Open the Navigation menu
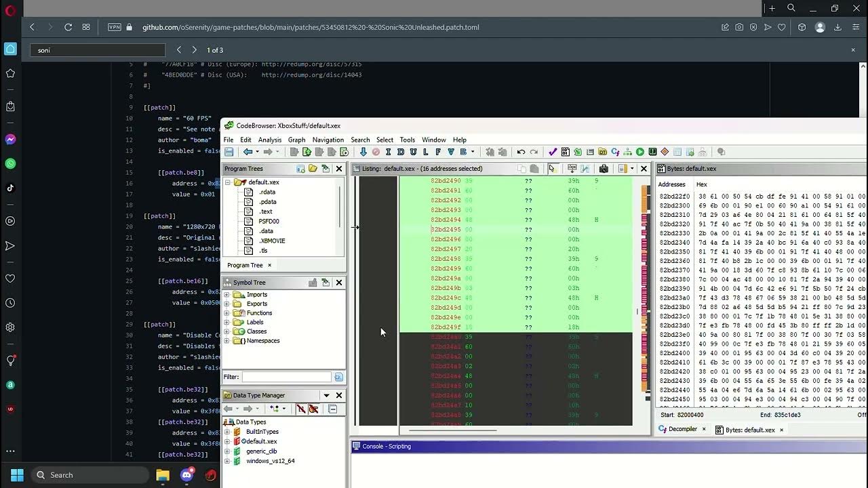868x488 pixels. click(x=328, y=140)
